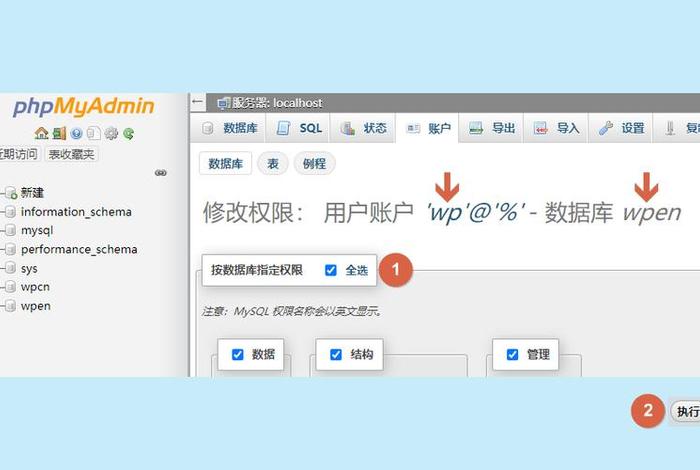This screenshot has height=470, width=700.
Task: Open the performance_schema database
Action: click(x=79, y=249)
